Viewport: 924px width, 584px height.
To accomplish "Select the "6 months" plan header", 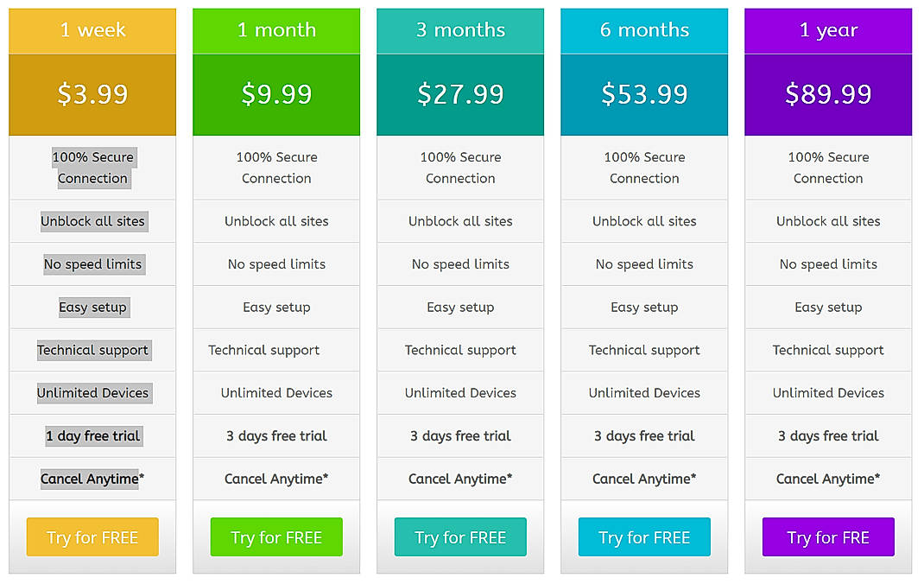I will pos(643,29).
